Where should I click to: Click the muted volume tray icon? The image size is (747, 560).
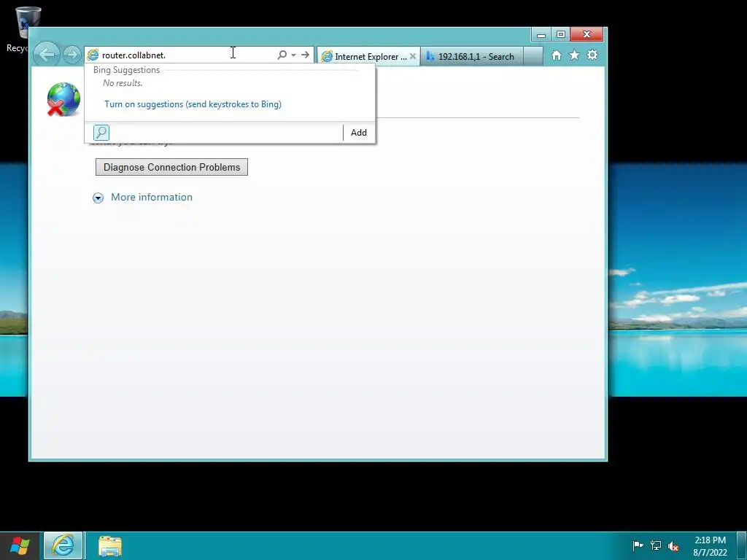(x=673, y=545)
